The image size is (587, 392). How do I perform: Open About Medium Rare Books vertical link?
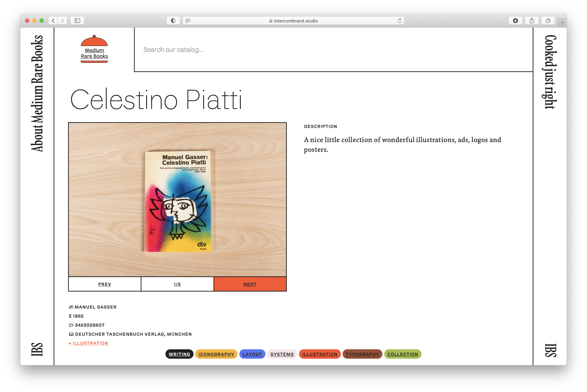click(x=37, y=93)
